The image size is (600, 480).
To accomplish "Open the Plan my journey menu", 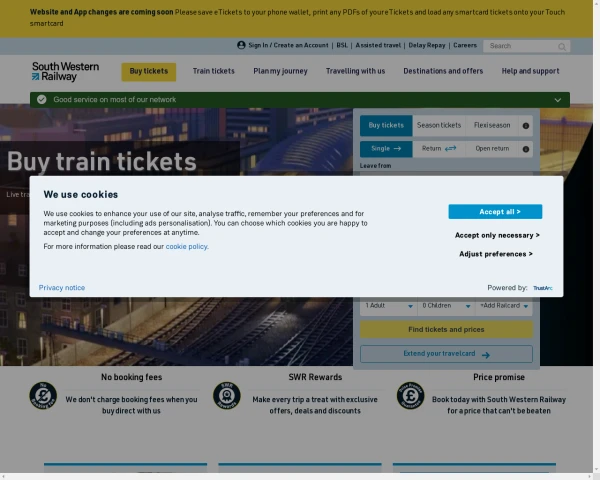I will coord(280,71).
